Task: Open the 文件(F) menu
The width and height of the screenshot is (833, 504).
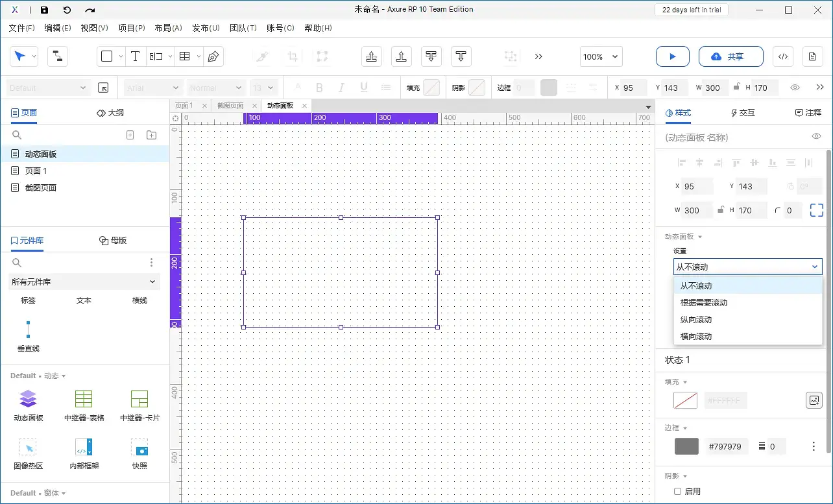Action: (x=22, y=28)
